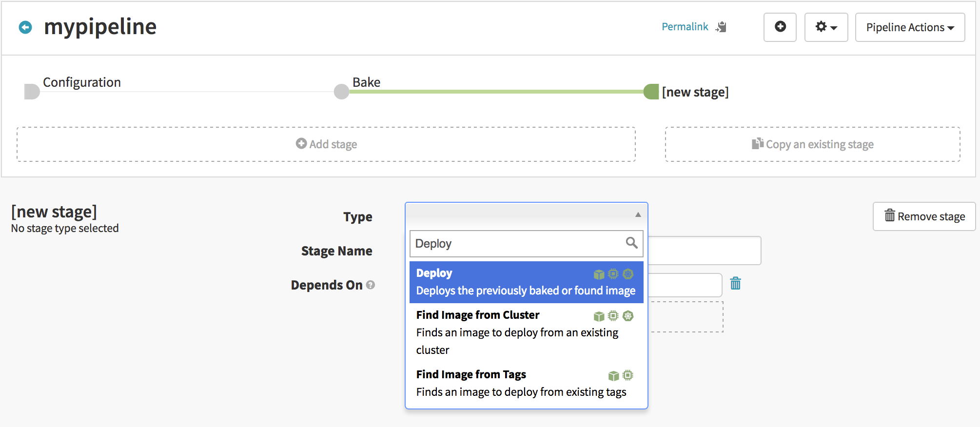This screenshot has width=980, height=427.
Task: Select the Bake stage node
Action: [341, 92]
